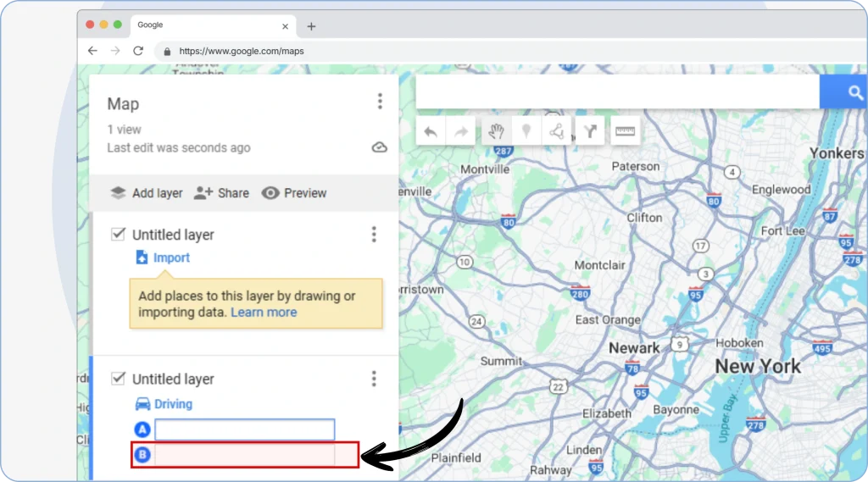
Task: Click the '1 view' text
Action: (124, 130)
